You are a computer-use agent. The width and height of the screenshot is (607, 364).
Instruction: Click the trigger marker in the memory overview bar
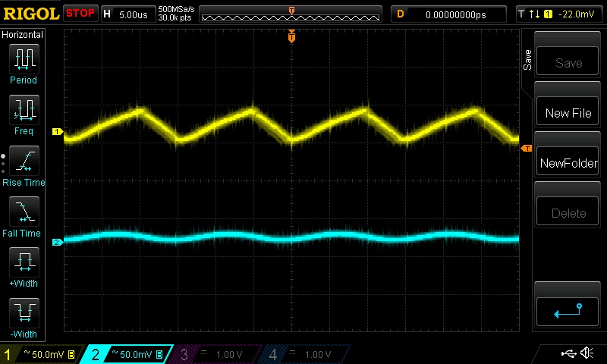coord(291,10)
